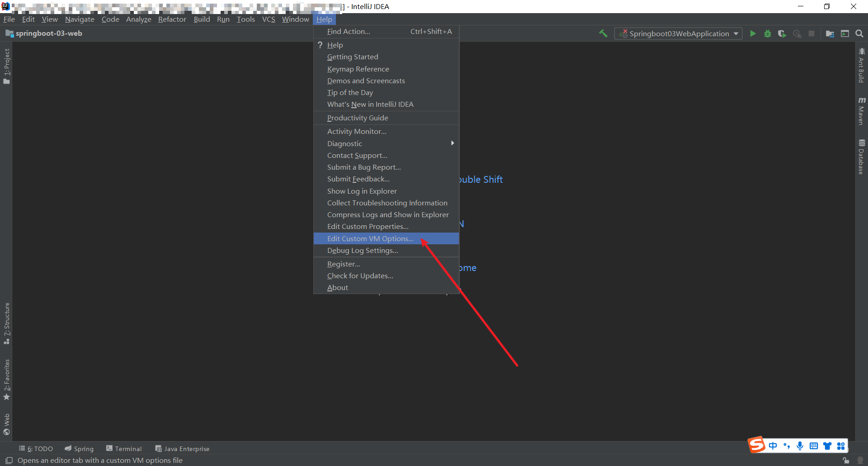Open the Maven side panel
This screenshot has width=868, height=466.
click(x=861, y=111)
